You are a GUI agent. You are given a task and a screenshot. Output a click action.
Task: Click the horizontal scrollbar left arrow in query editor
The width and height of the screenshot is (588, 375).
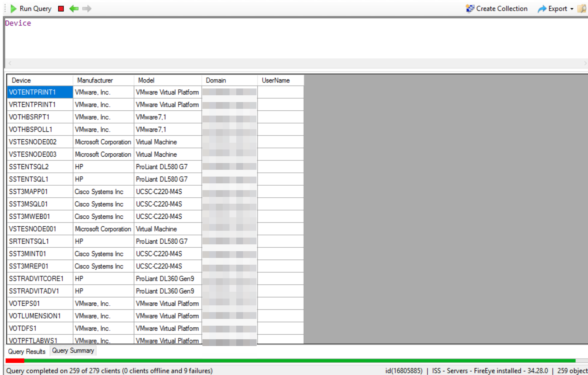[10, 63]
